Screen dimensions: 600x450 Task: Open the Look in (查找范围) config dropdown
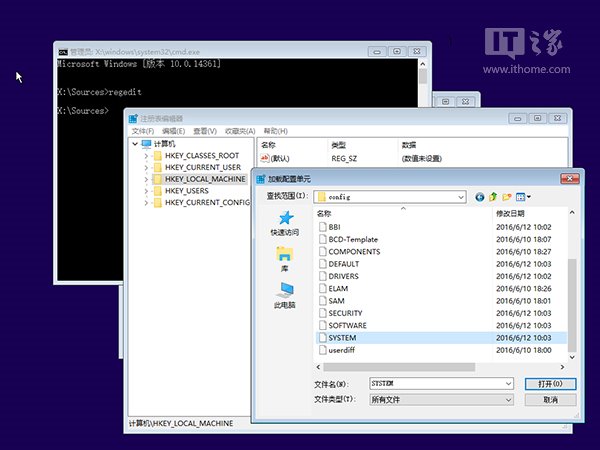[460, 197]
